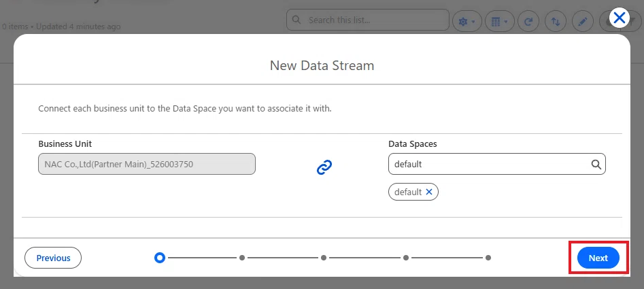The width and height of the screenshot is (644, 289).
Task: Close the New Data Stream dialog
Action: coord(620,18)
